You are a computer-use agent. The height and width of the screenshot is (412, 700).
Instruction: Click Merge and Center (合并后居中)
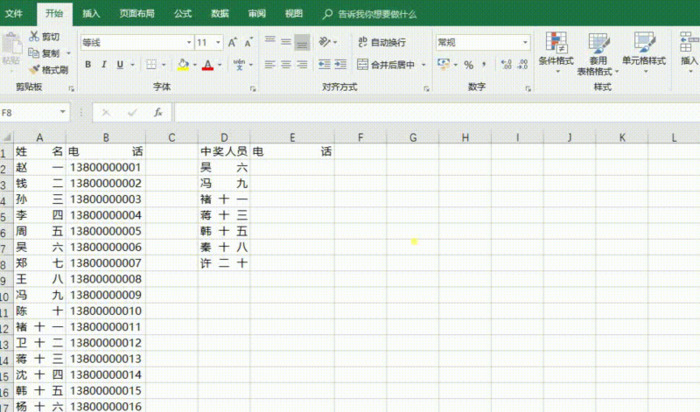pyautogui.click(x=386, y=64)
